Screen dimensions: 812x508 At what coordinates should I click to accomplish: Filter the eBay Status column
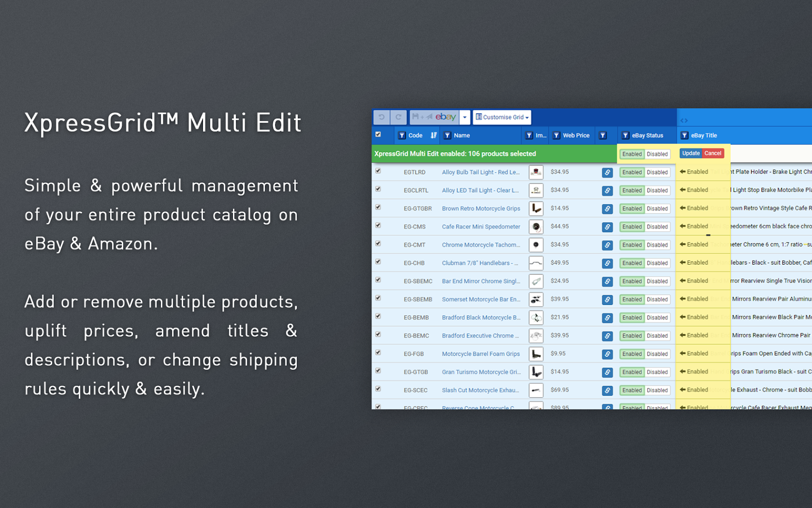pyautogui.click(x=626, y=136)
